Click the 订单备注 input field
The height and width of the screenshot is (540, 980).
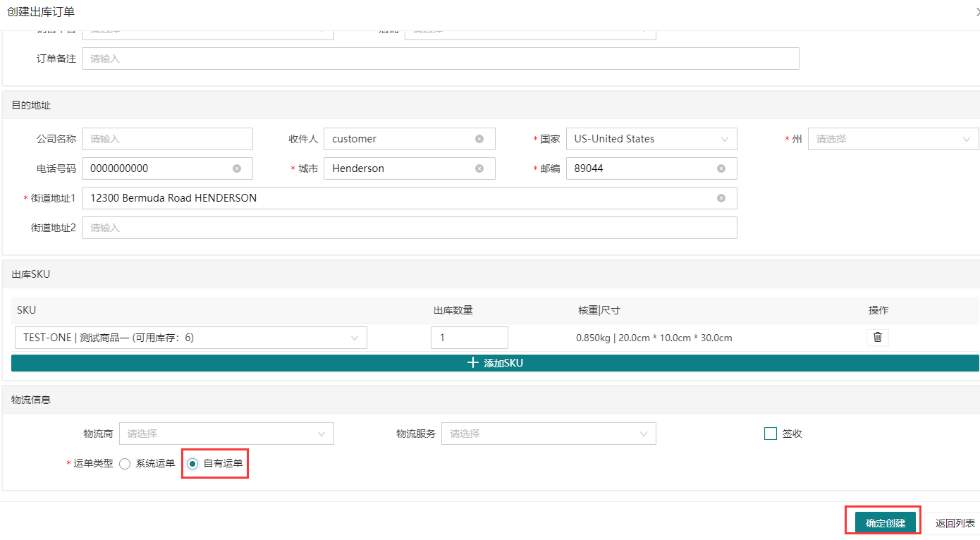point(440,59)
